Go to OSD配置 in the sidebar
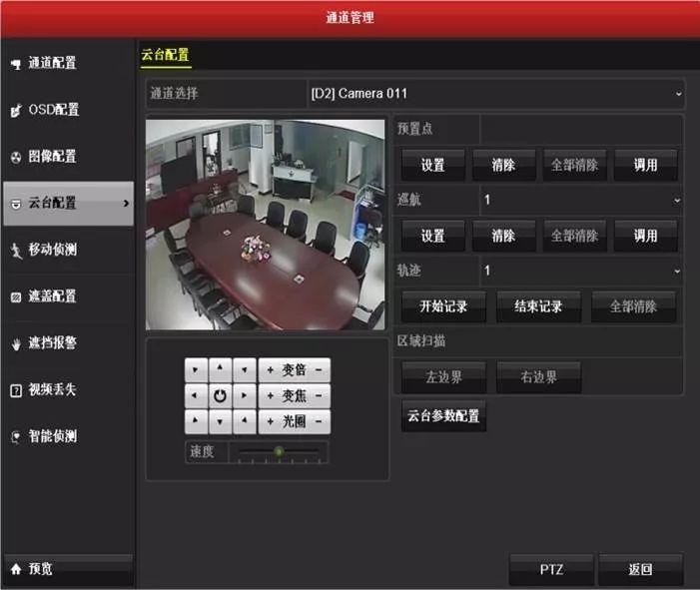Image resolution: width=700 pixels, height=590 pixels. point(67,110)
